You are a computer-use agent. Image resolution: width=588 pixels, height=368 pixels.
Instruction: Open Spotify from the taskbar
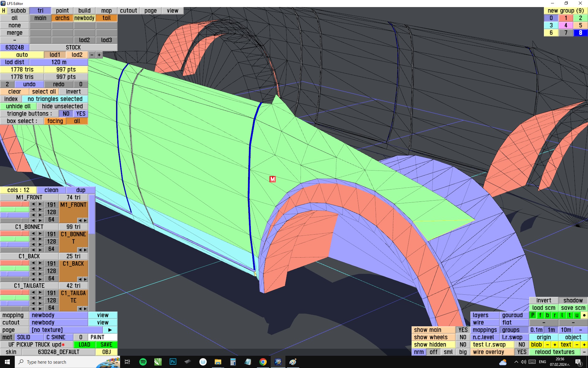pos(143,362)
